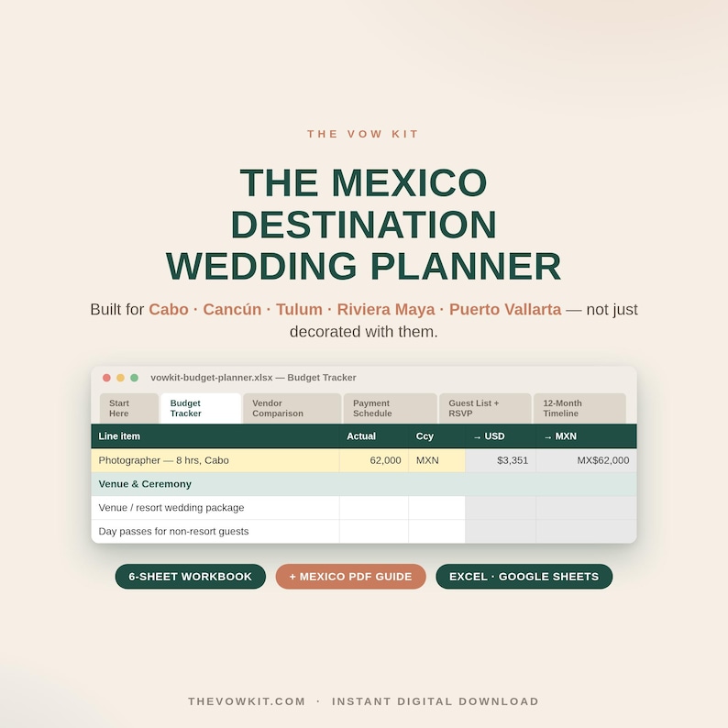Viewport: 728px width, 728px height.
Task: Click the → MXN column header
Action: (x=587, y=436)
